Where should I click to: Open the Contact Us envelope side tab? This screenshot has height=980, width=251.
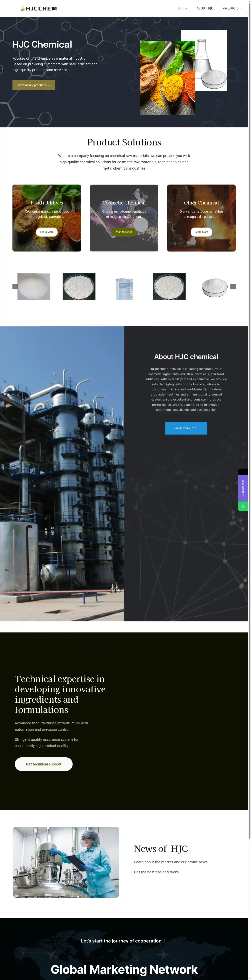click(x=243, y=488)
